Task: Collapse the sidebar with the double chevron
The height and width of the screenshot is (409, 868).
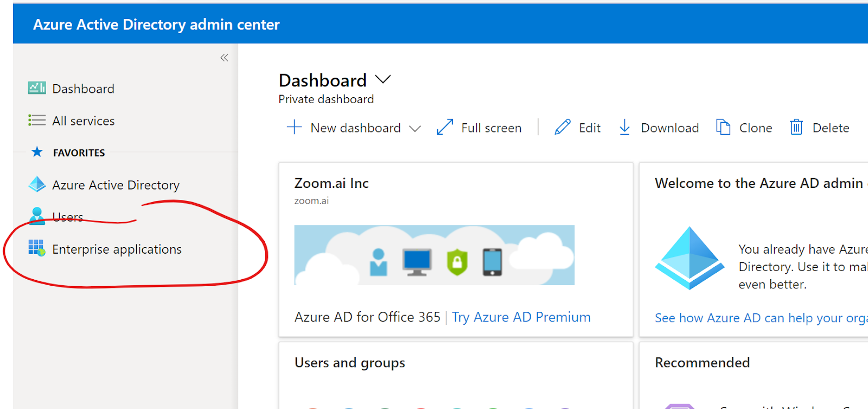Action: click(224, 58)
